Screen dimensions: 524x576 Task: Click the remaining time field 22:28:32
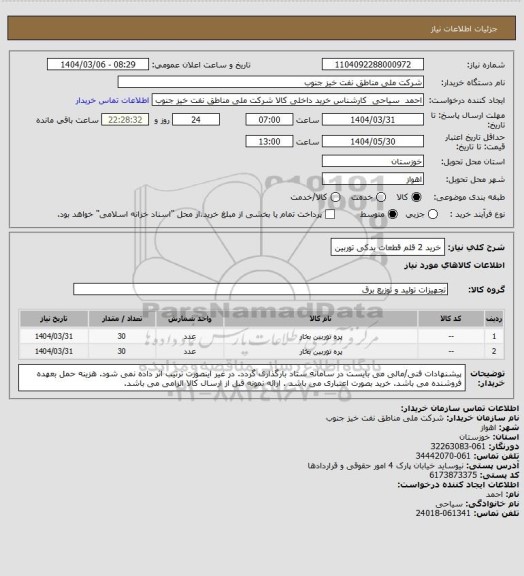[x=125, y=120]
